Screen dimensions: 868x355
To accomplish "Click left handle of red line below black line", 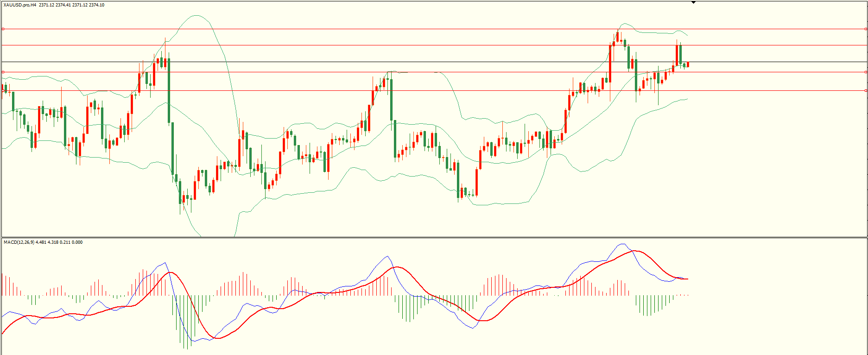I will coord(3,72).
